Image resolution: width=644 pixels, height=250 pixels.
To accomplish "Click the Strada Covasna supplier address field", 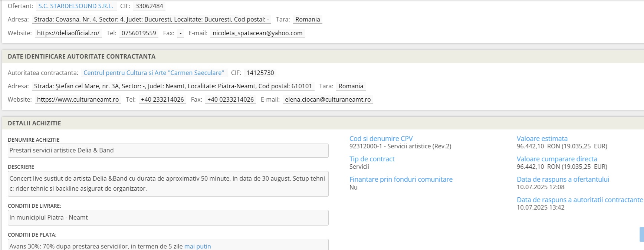I will (151, 19).
